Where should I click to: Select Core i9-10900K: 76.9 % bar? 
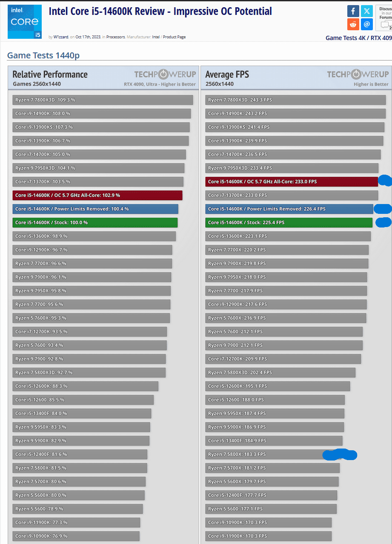76,536
